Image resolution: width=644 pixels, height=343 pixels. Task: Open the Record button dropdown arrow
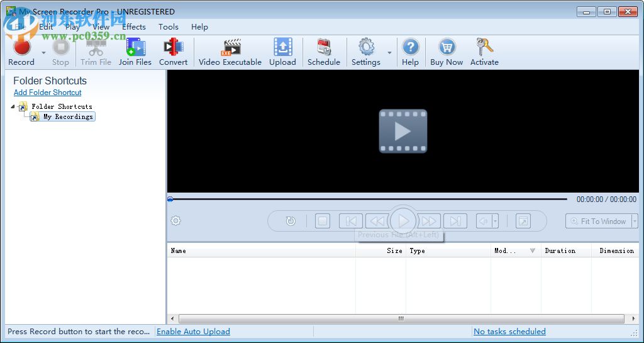click(43, 53)
